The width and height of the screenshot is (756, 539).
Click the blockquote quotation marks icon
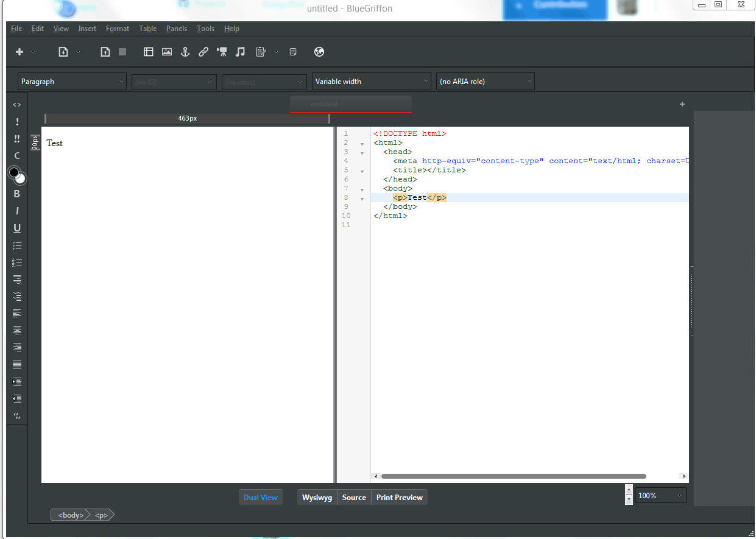tap(17, 416)
